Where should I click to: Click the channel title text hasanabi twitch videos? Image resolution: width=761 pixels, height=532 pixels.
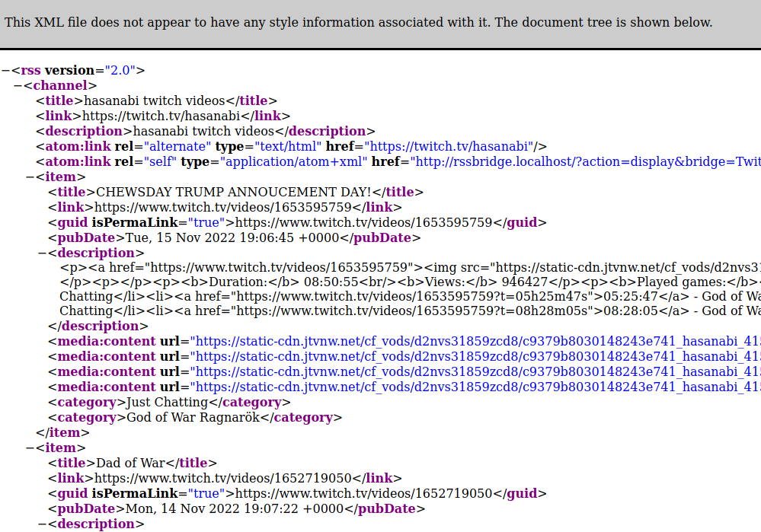tap(155, 101)
